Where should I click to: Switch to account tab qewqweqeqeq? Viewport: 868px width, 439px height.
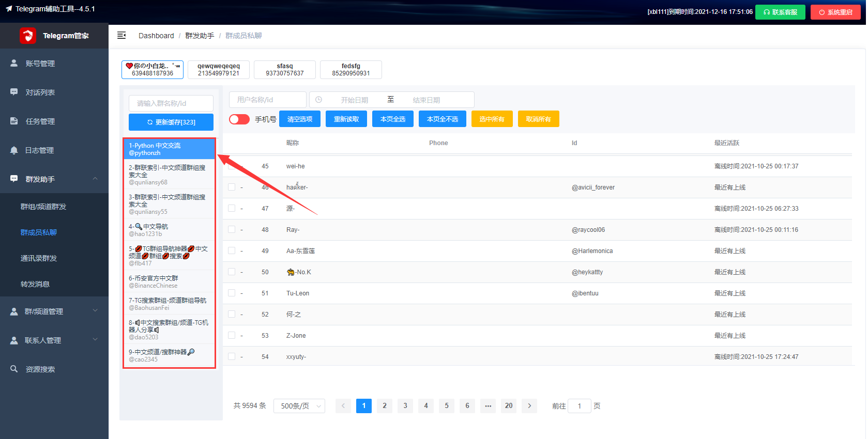219,70
